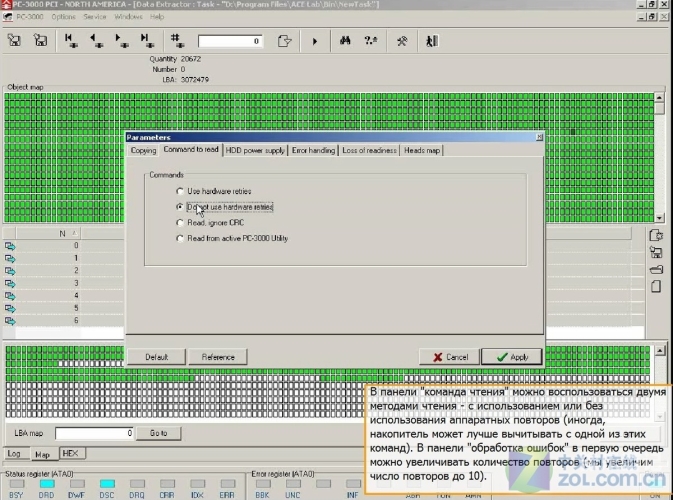Screen dimensions: 673x500
Task: Open the Options menu
Action: pyautogui.click(x=64, y=17)
